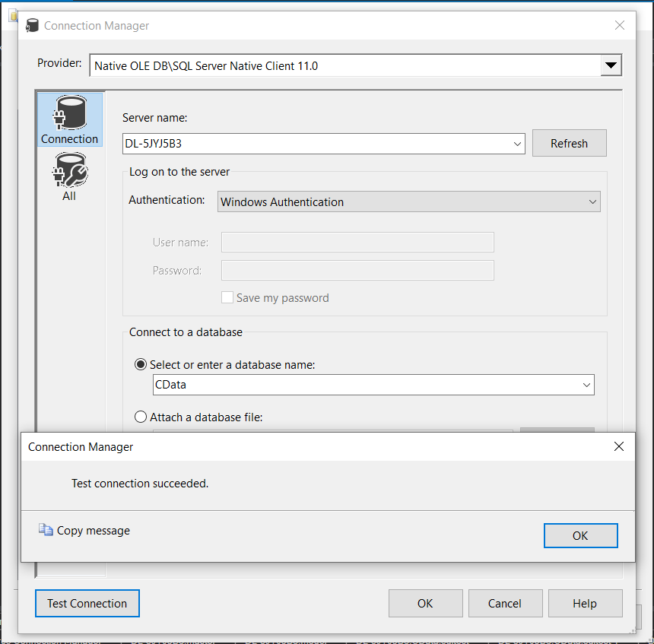Expand the Authentication dropdown
The width and height of the screenshot is (654, 644).
coord(592,201)
